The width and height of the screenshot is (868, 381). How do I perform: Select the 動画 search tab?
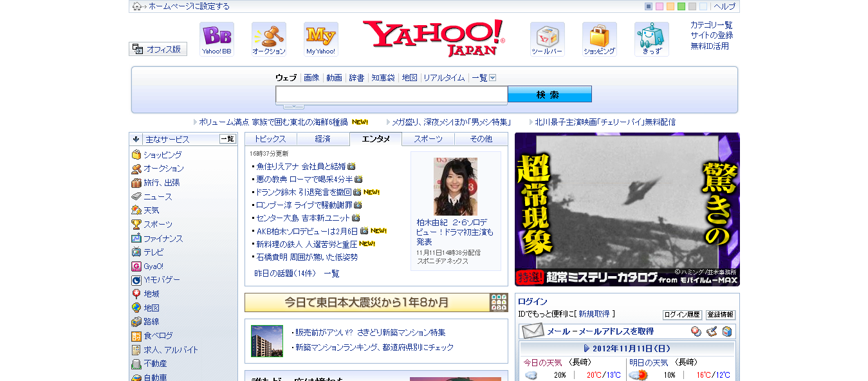coord(334,78)
